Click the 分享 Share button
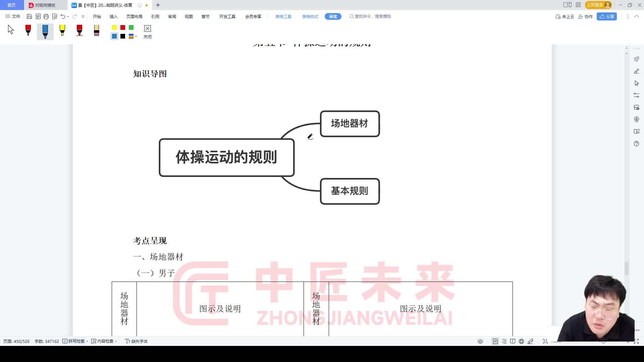 click(x=606, y=16)
